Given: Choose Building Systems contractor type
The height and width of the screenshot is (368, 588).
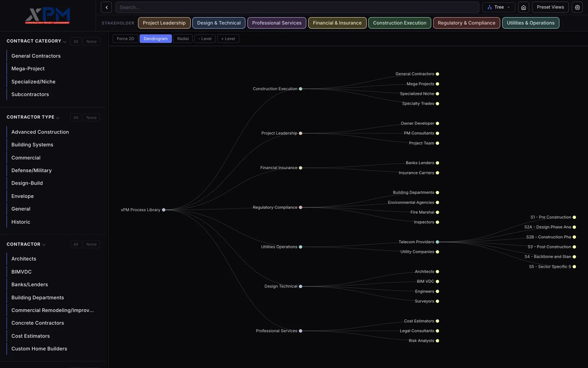Looking at the screenshot, I should pos(32,145).
